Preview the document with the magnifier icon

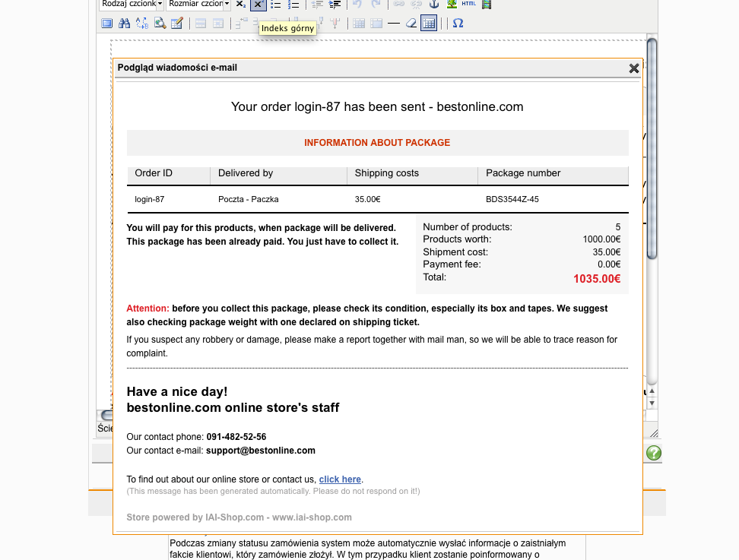click(160, 23)
